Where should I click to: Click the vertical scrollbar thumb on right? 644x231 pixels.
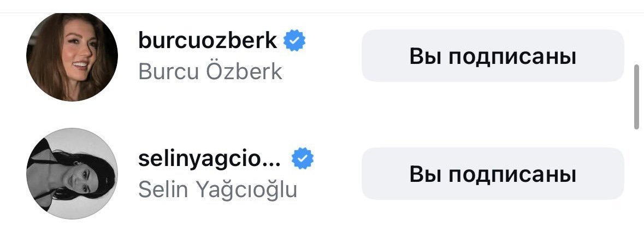(x=636, y=97)
